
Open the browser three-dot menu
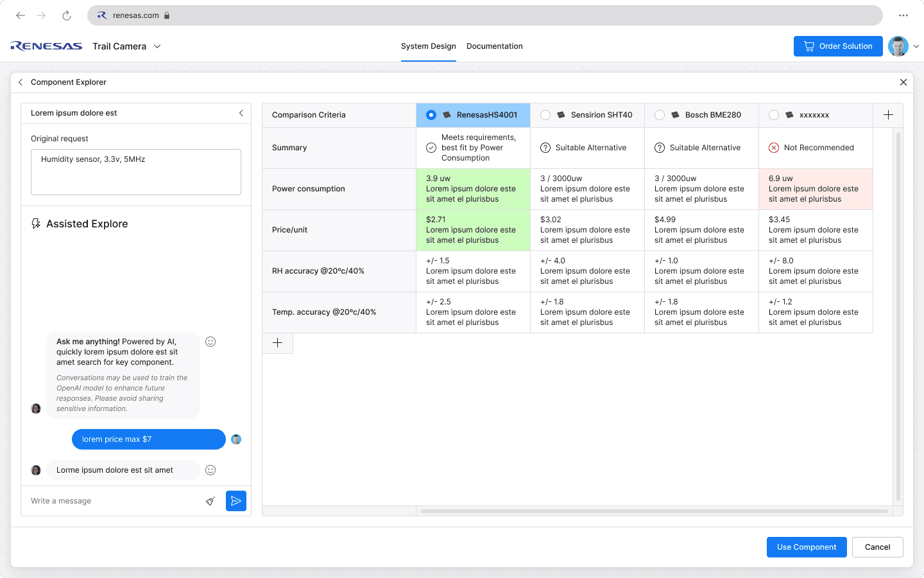pyautogui.click(x=903, y=15)
